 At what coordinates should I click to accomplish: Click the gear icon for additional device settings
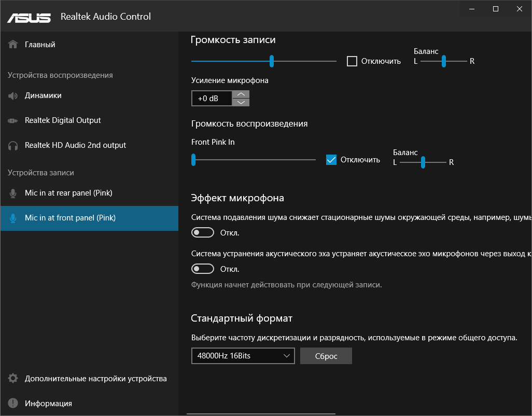(13, 379)
